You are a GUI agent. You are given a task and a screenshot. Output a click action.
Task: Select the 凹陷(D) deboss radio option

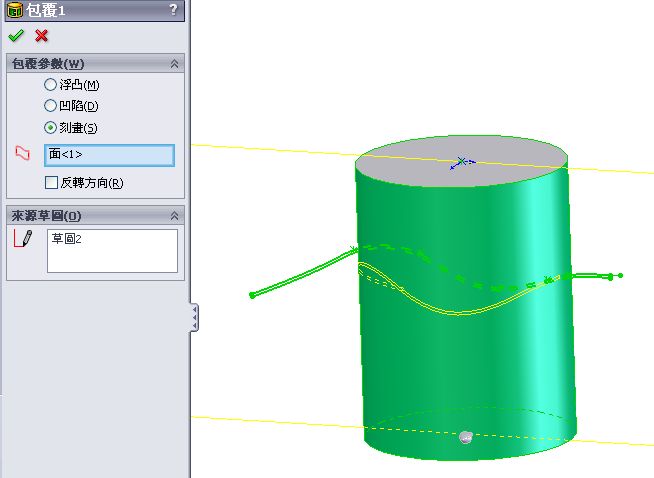point(50,106)
